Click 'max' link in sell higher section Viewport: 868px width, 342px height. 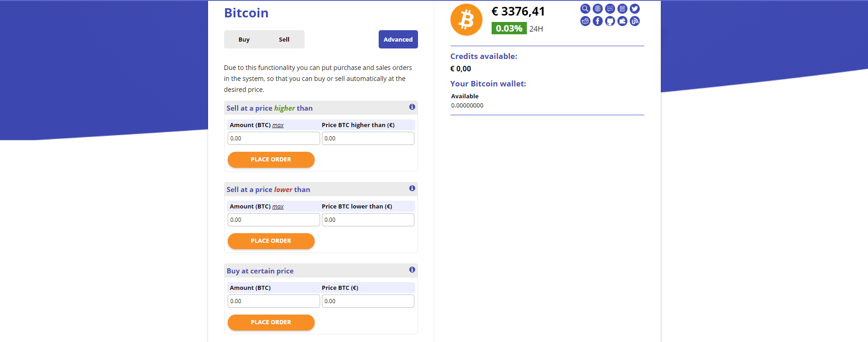tap(278, 125)
